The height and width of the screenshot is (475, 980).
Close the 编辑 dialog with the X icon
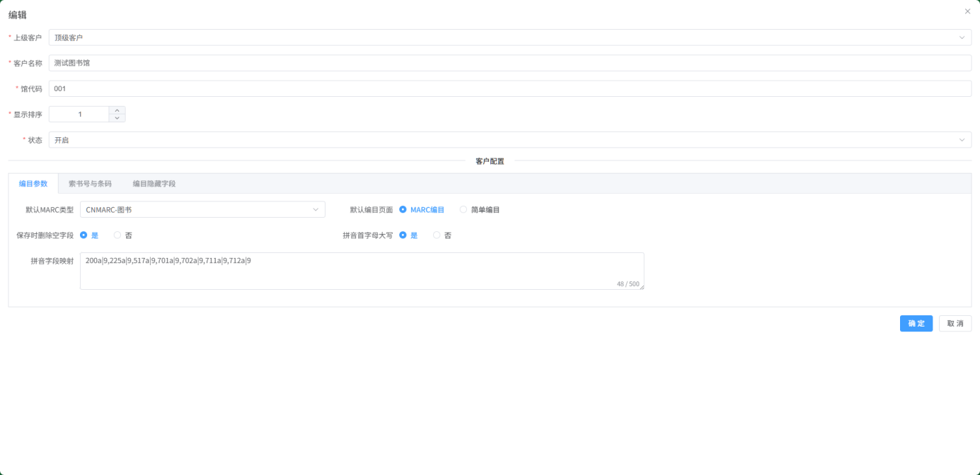(x=967, y=11)
